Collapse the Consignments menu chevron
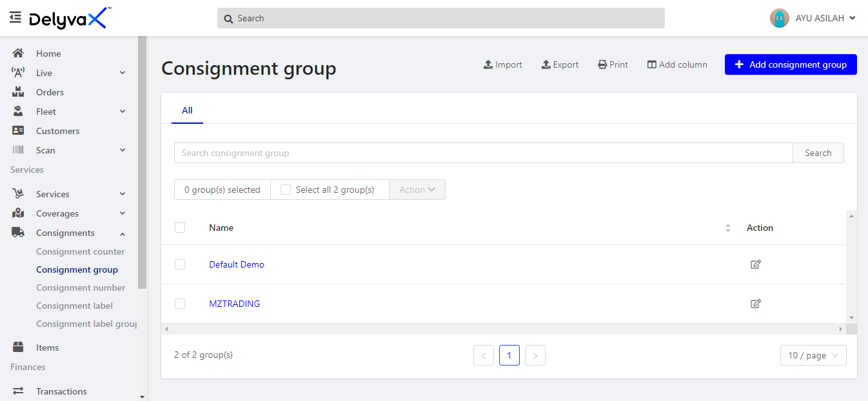Image resolution: width=868 pixels, height=401 pixels. coord(123,233)
